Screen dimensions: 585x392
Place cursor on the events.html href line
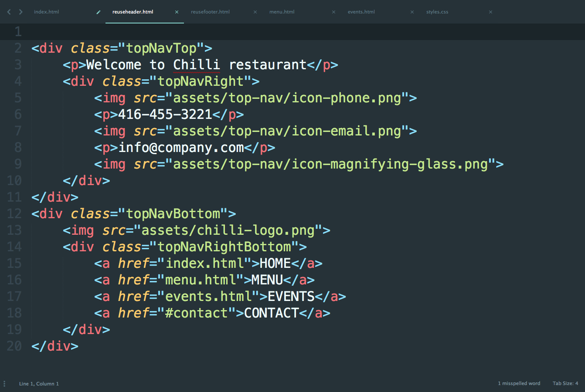tap(220, 296)
